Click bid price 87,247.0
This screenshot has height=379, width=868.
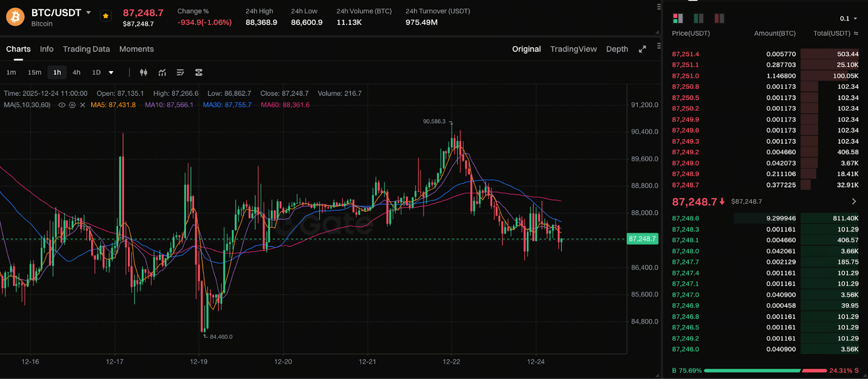pyautogui.click(x=686, y=295)
